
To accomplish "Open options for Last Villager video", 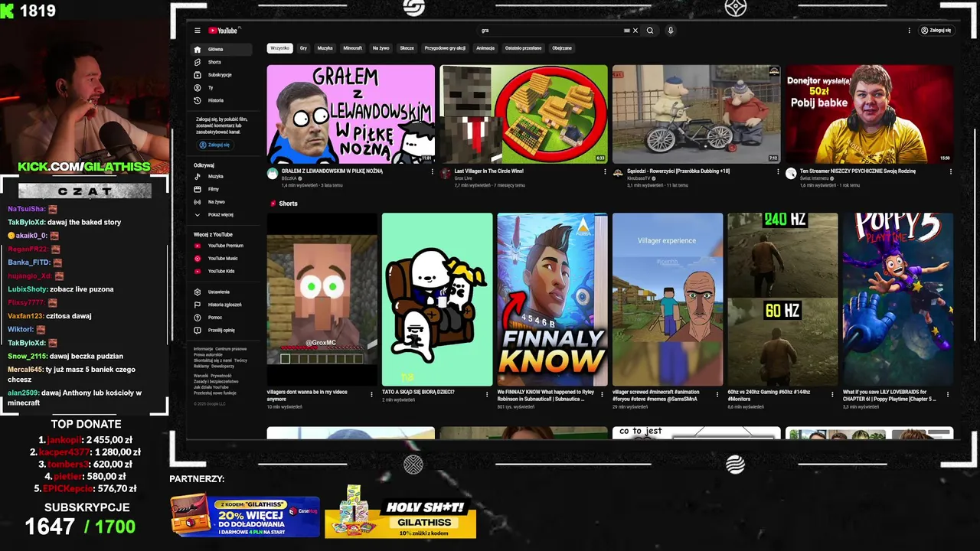I will 606,171.
